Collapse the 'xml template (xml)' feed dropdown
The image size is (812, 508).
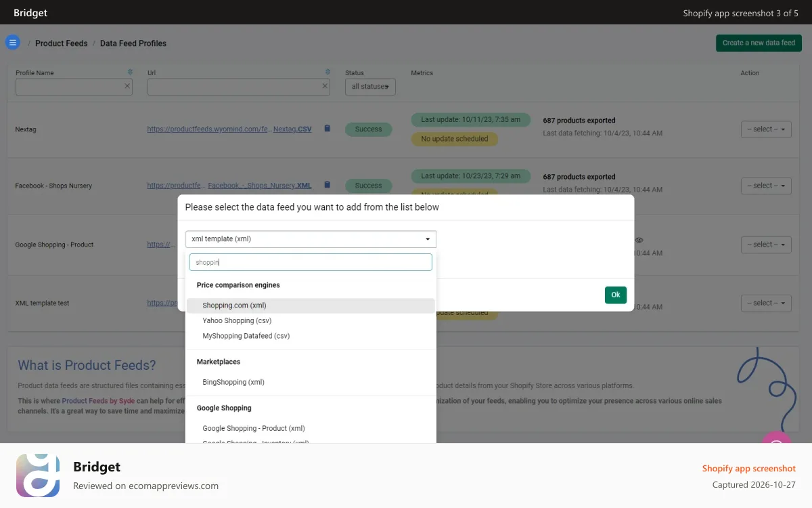click(x=311, y=239)
